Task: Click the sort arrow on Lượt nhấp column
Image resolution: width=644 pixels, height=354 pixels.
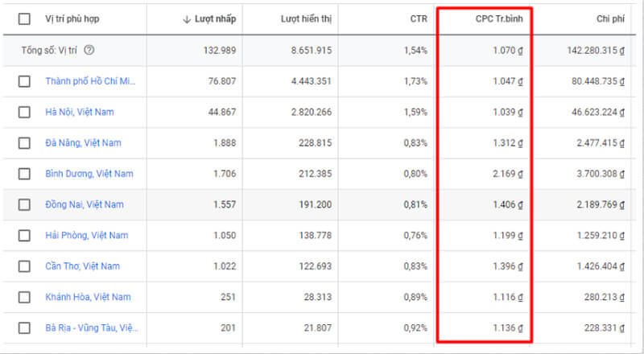Action: tap(188, 19)
